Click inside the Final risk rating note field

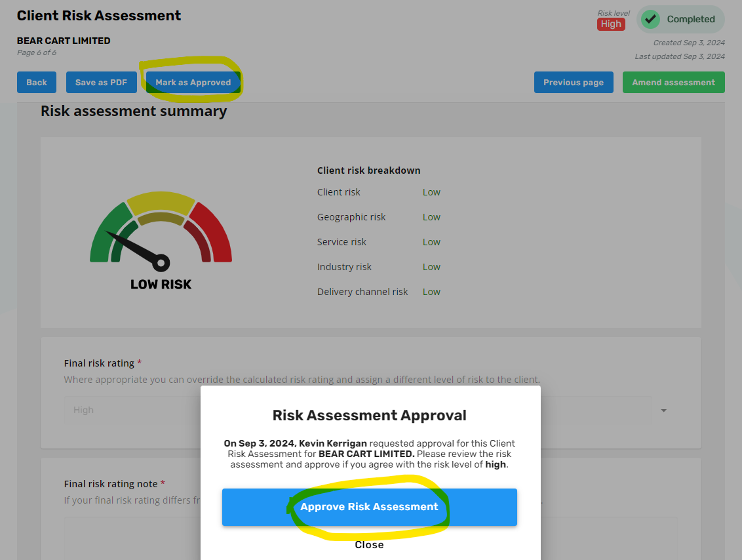(370, 539)
